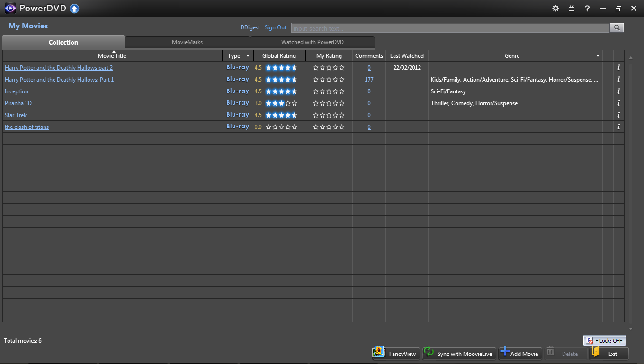This screenshot has height=364, width=644.
Task: Click the vertical scrollbar down arrow
Action: point(630,328)
